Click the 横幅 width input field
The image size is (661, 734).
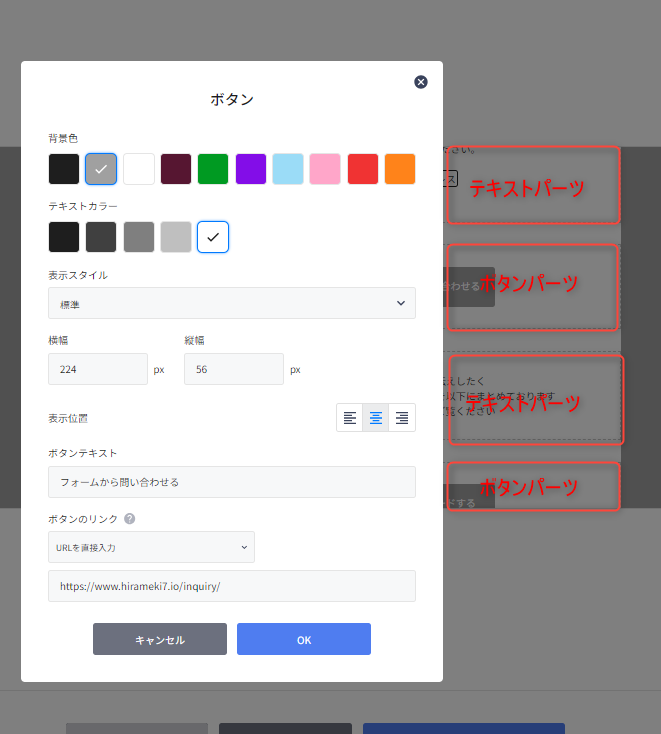[x=98, y=369]
